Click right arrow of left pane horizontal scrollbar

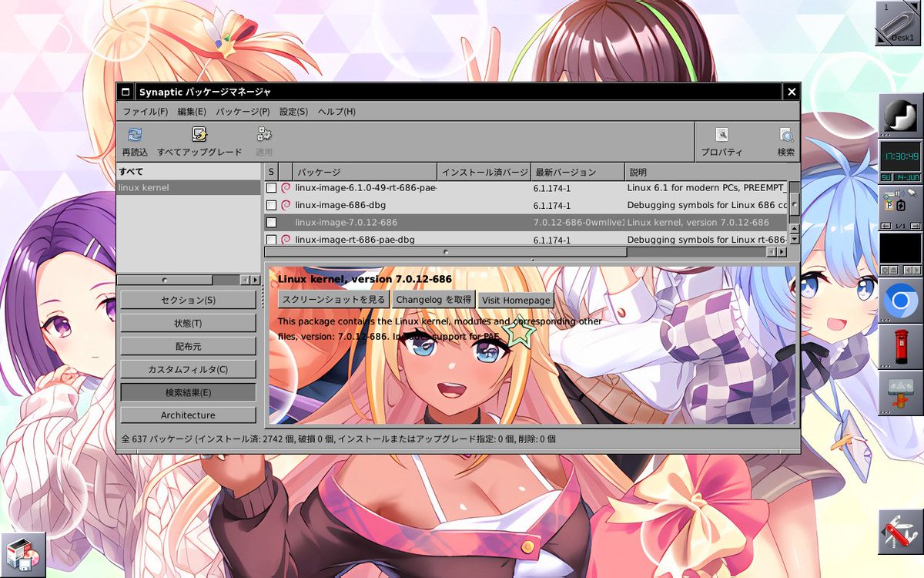pyautogui.click(x=256, y=281)
